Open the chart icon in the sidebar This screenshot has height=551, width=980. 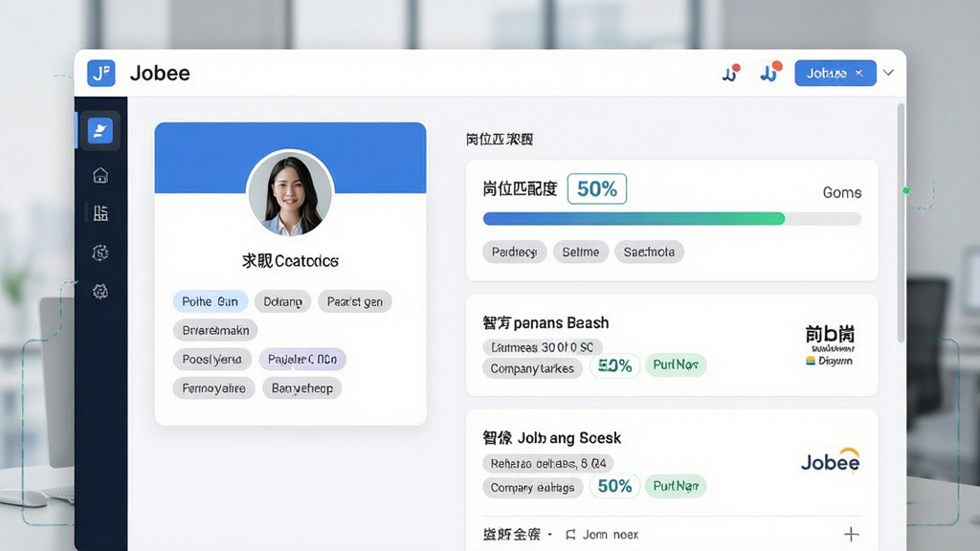tap(100, 213)
